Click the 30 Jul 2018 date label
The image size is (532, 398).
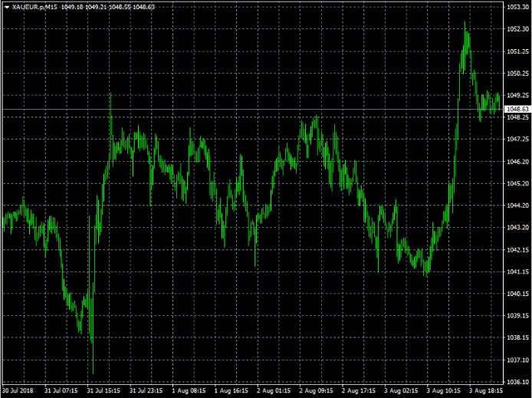17,390
